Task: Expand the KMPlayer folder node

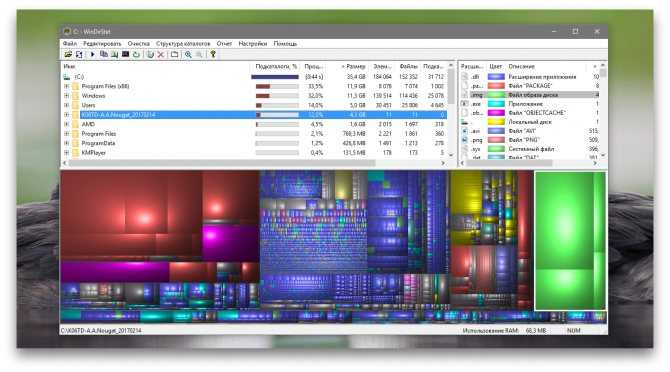Action: [x=66, y=152]
